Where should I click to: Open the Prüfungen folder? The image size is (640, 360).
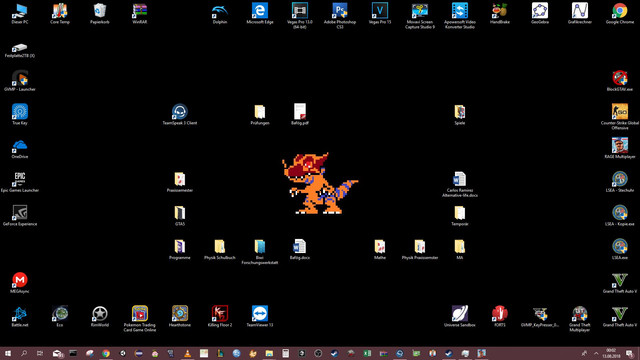(x=260, y=114)
